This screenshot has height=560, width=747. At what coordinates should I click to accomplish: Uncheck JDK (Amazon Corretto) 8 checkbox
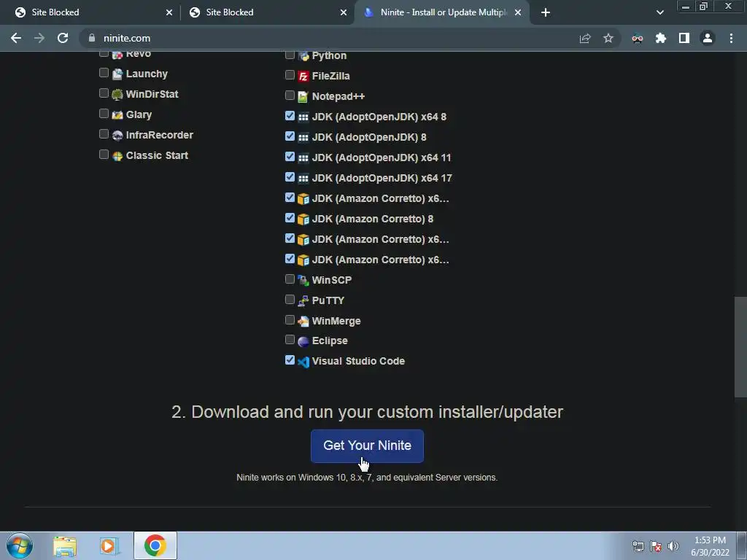click(x=290, y=217)
